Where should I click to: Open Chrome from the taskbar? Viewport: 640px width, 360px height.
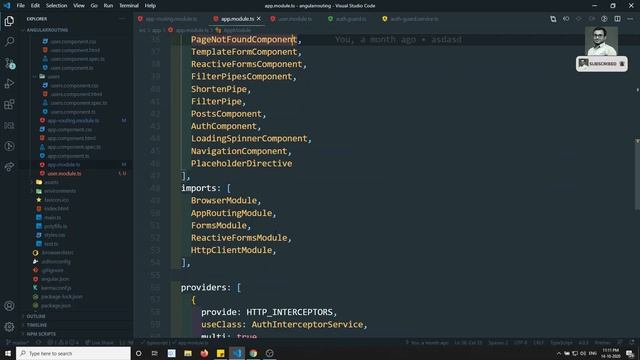point(253,353)
